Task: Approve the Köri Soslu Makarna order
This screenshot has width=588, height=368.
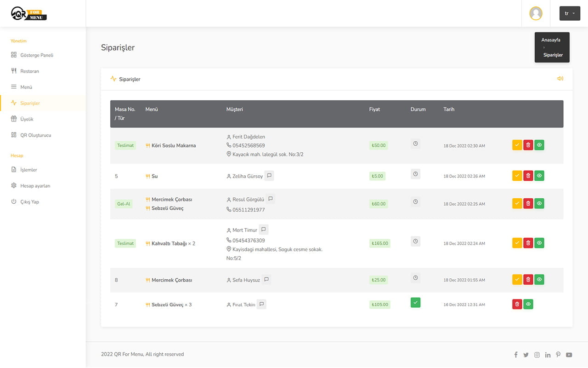Action: [x=517, y=145]
